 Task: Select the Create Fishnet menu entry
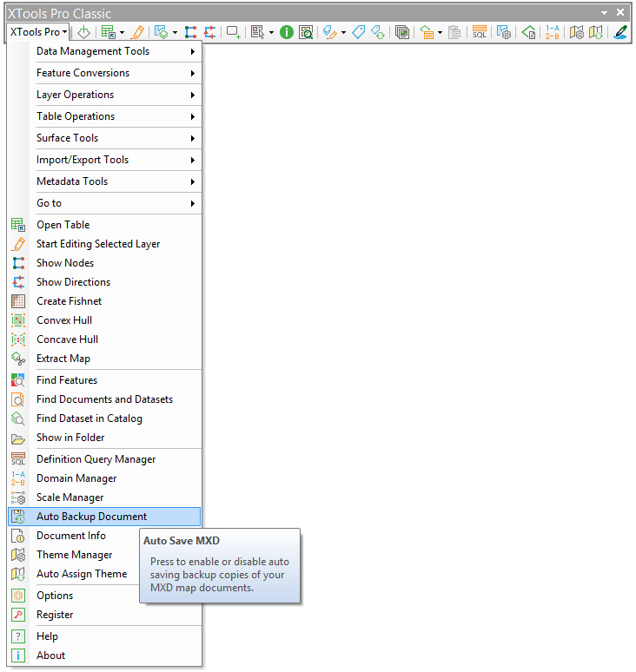(104, 301)
